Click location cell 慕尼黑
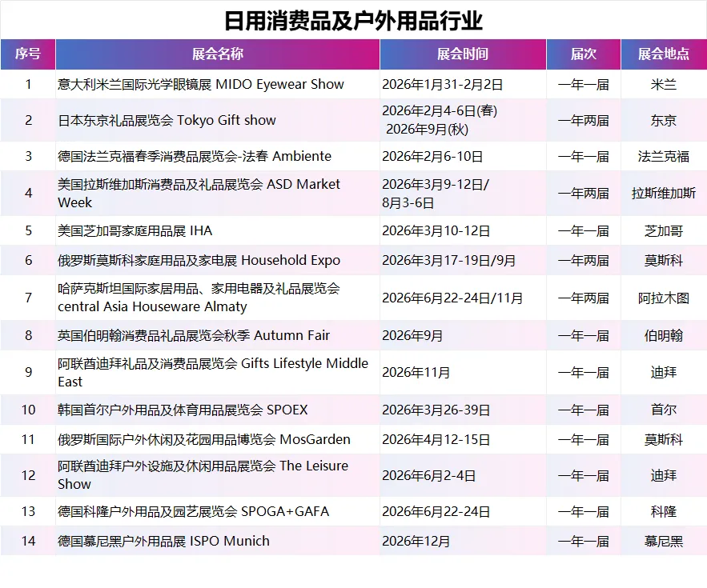This screenshot has width=707, height=588. point(664,541)
